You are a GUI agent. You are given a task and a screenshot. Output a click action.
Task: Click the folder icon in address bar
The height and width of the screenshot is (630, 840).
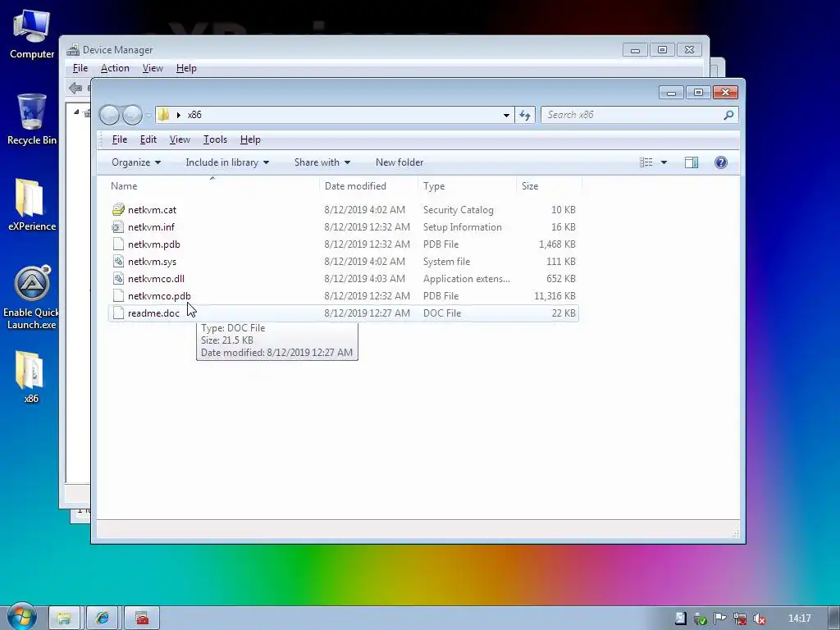[164, 115]
